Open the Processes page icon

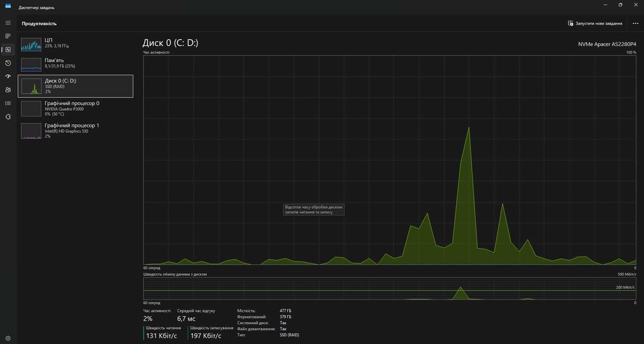[x=8, y=36]
